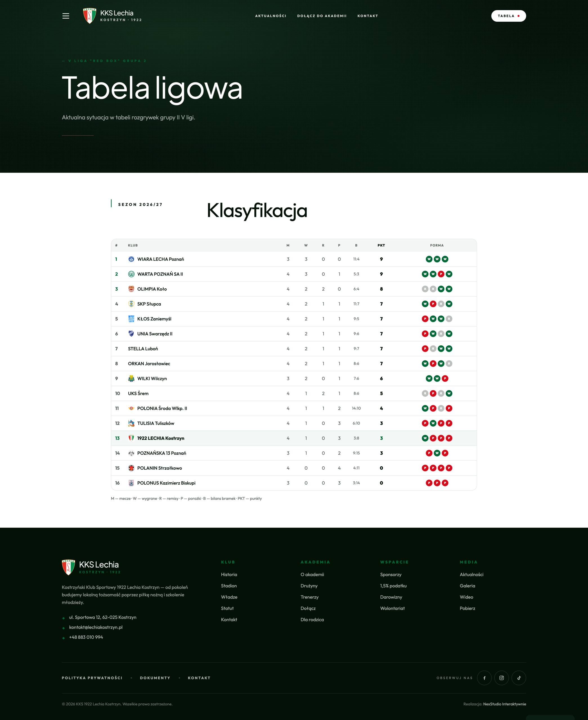
Task: Open Aktualności link in Media footer column
Action: tap(472, 575)
